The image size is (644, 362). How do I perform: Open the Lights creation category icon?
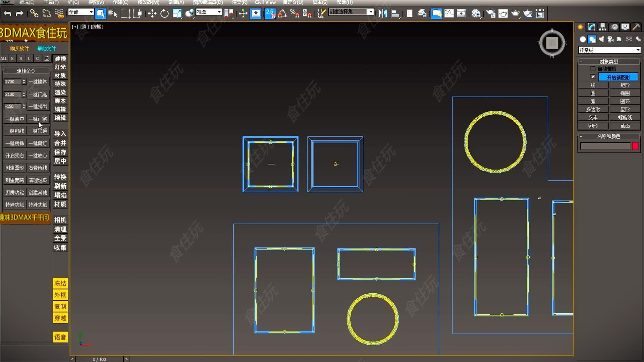coord(601,39)
